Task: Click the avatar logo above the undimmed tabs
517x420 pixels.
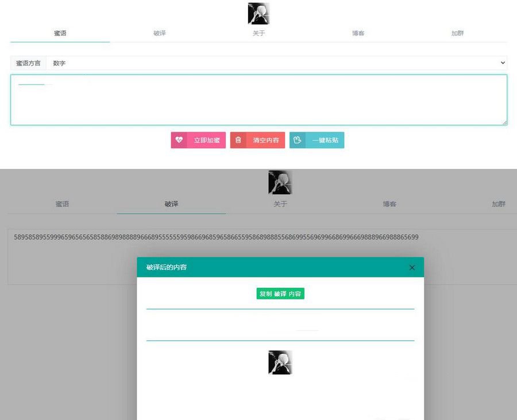Action: [x=258, y=13]
